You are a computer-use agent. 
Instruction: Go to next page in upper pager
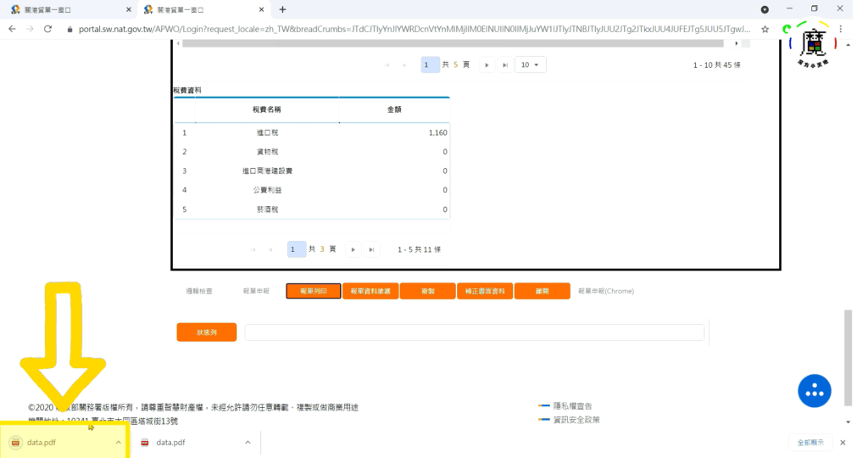487,64
